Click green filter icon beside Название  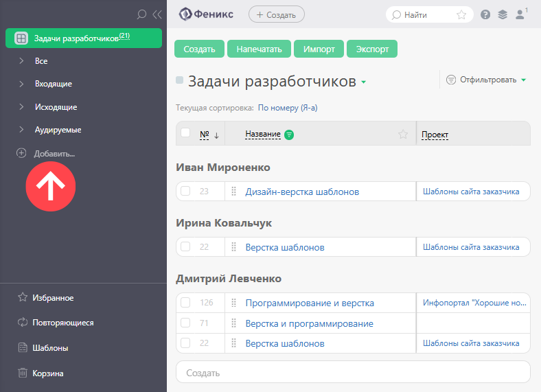pos(289,135)
